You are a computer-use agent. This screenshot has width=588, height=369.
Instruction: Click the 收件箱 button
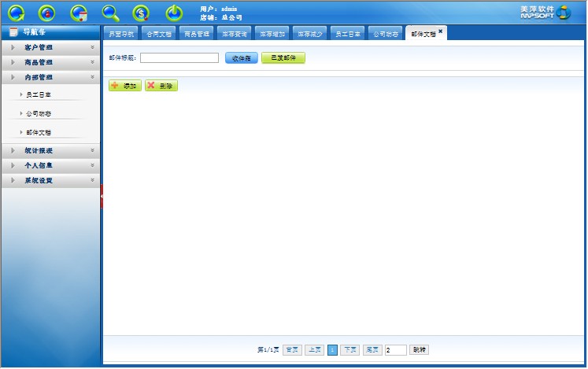pyautogui.click(x=242, y=58)
